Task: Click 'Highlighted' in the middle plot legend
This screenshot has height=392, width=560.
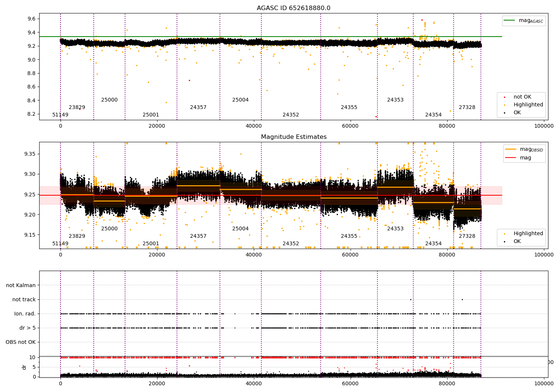Action: pos(528,234)
